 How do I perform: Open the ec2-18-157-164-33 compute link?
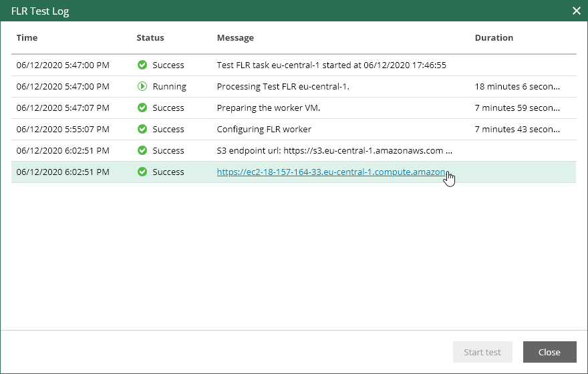tap(331, 172)
